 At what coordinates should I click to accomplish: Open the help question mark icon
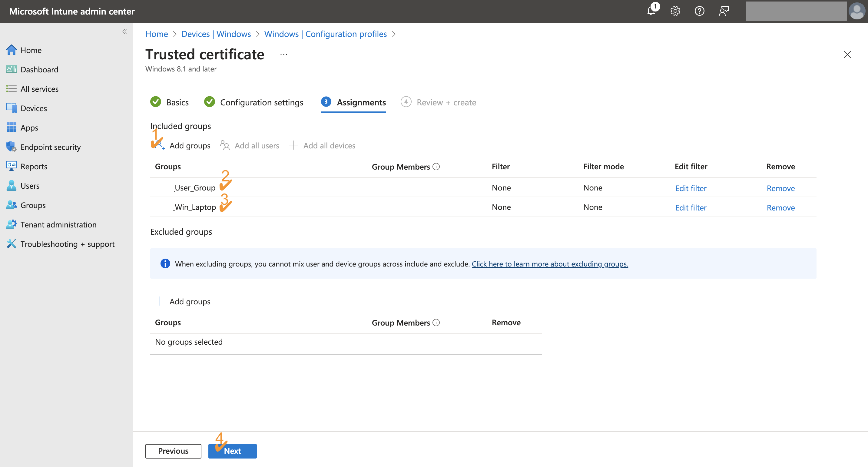coord(700,11)
